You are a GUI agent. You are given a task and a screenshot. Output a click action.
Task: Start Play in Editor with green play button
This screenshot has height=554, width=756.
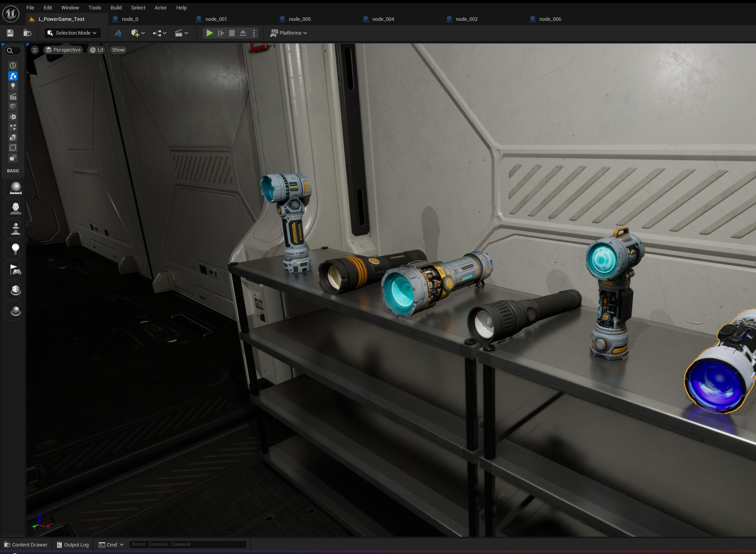click(x=209, y=33)
